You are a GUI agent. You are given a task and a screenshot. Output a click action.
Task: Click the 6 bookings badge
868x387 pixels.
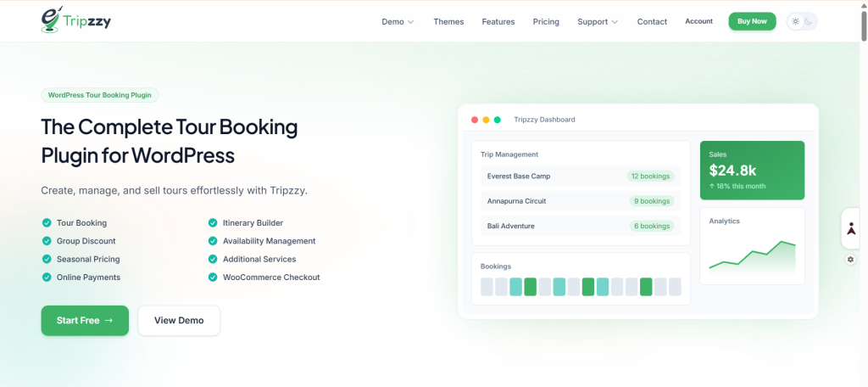[652, 227]
